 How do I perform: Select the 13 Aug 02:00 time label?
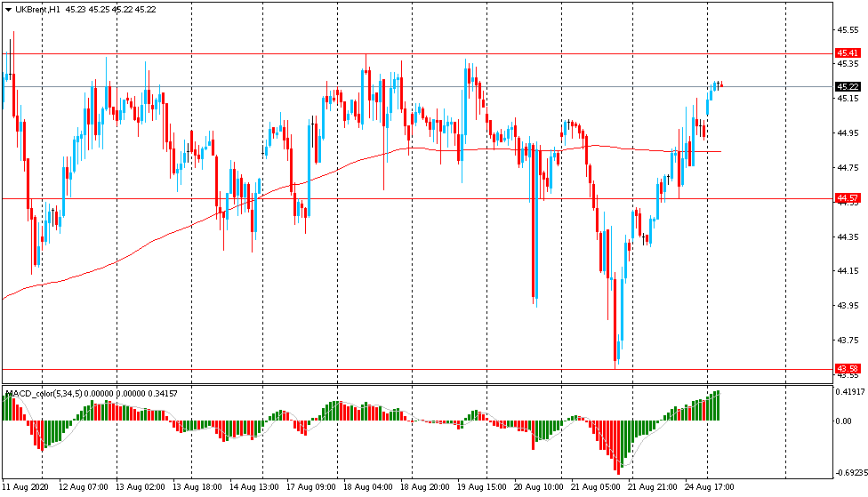[x=142, y=487]
